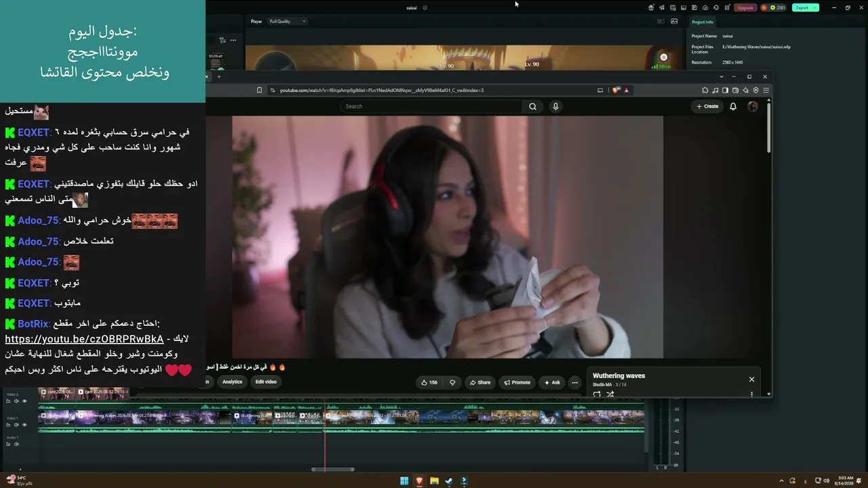The image size is (868, 488).
Task: Share the YouTube video
Action: coord(480,382)
